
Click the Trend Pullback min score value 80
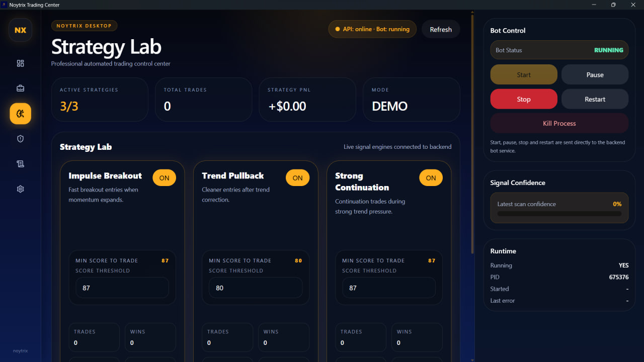(298, 260)
